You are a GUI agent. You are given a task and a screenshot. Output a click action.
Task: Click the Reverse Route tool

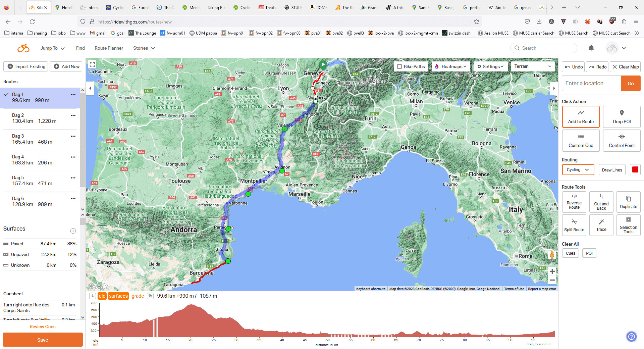pyautogui.click(x=574, y=202)
